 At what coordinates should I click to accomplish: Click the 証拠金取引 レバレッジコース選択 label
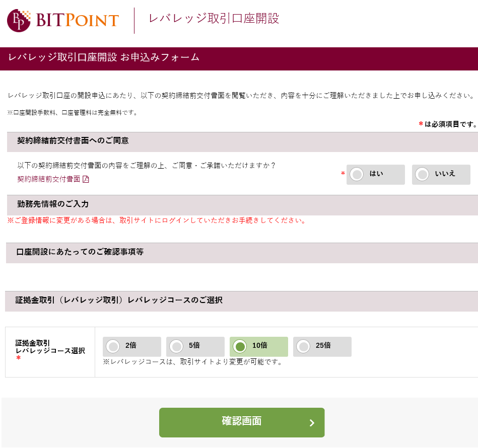tap(50, 347)
